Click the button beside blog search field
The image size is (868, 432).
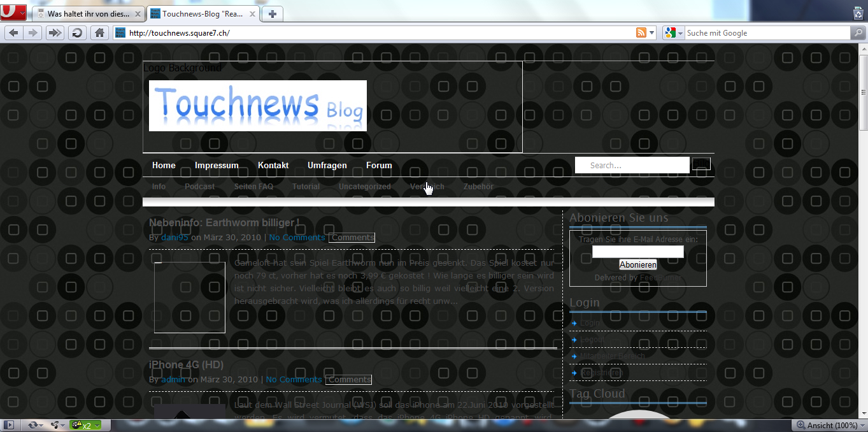point(701,164)
